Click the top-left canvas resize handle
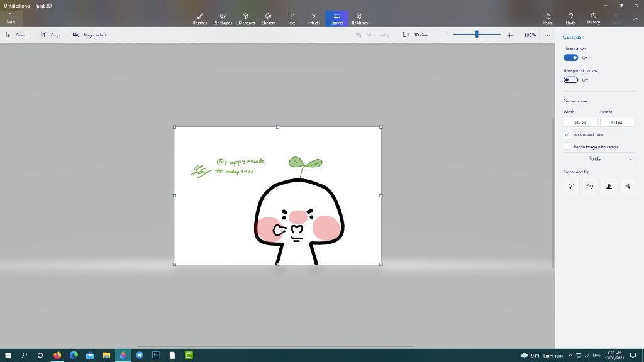 (x=175, y=127)
